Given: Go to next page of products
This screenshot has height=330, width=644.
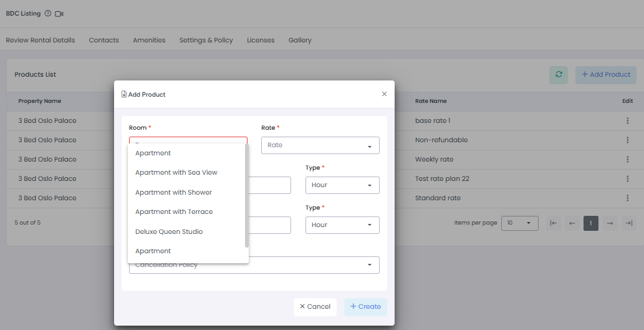Looking at the screenshot, I should click(610, 223).
